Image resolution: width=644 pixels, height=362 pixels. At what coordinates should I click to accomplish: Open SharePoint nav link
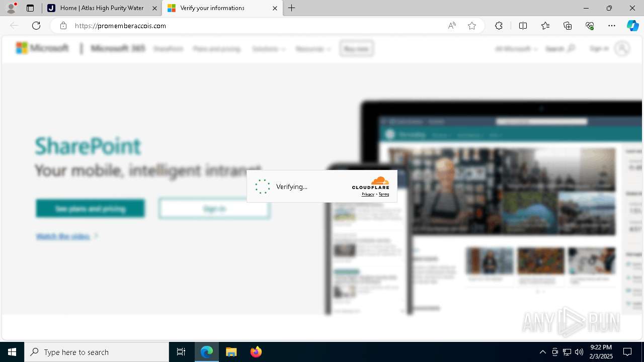pyautogui.click(x=168, y=49)
